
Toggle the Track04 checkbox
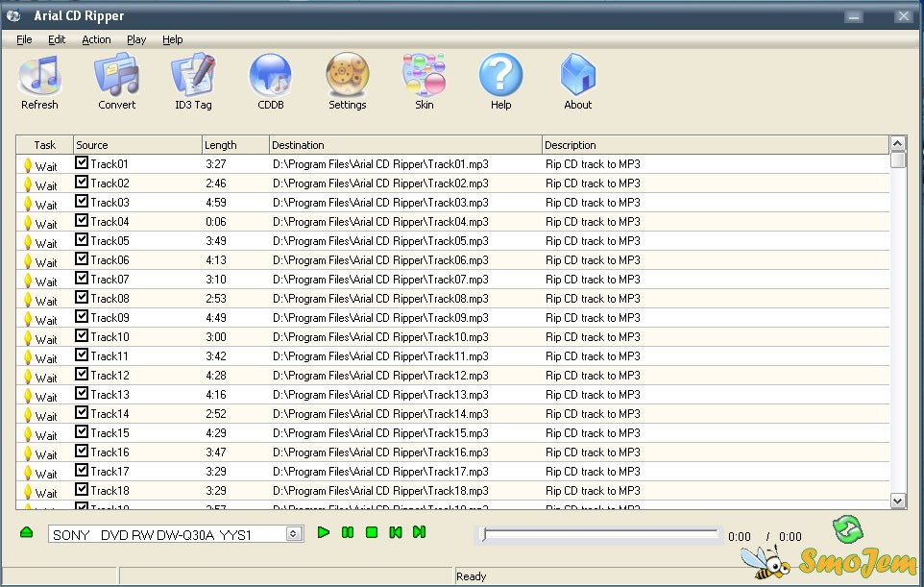82,220
